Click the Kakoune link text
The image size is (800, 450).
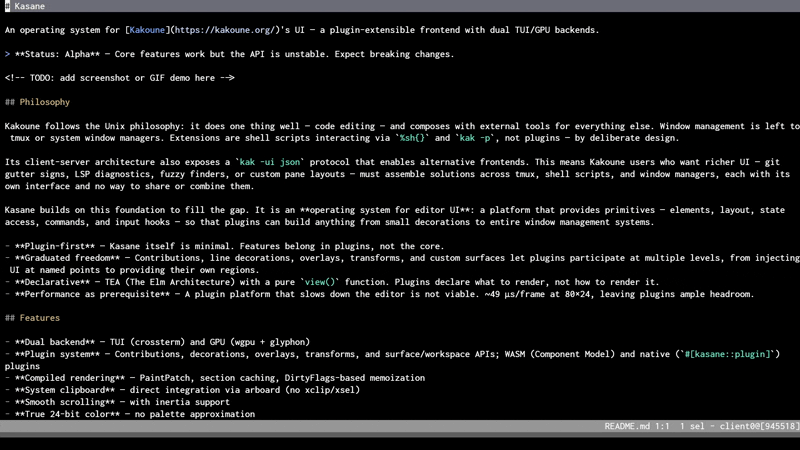pos(147,30)
